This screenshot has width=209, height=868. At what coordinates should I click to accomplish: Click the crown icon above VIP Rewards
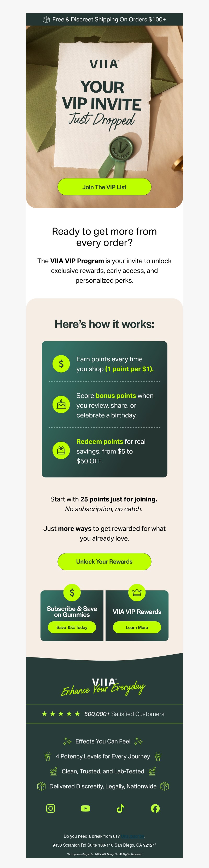[137, 592]
